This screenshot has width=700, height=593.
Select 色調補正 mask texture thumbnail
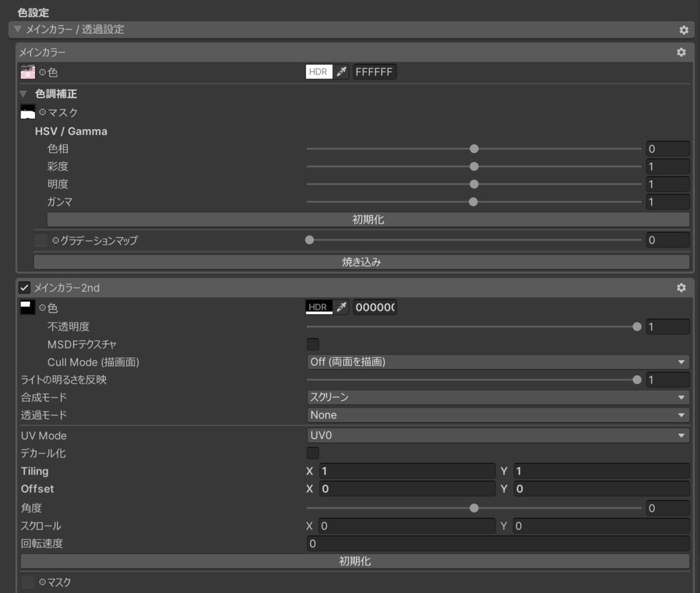27,112
